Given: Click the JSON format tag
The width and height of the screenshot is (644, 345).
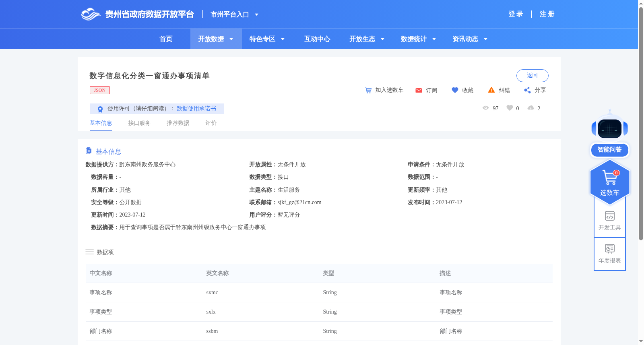Looking at the screenshot, I should (100, 90).
